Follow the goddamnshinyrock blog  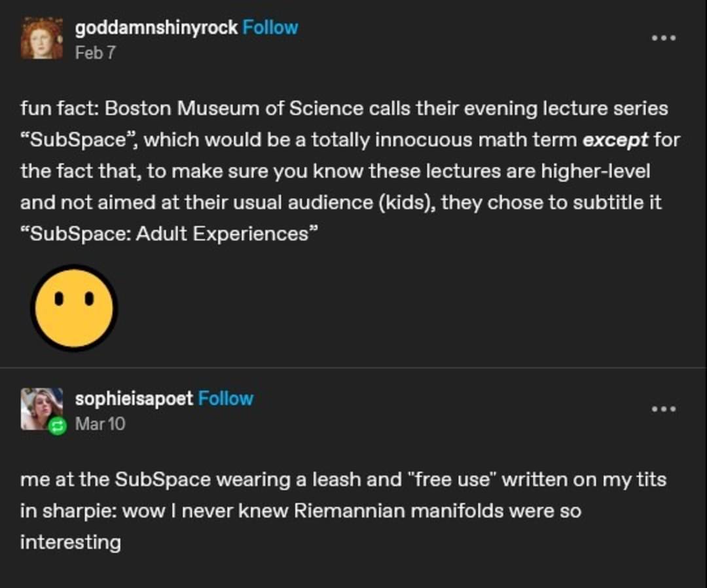tap(270, 28)
